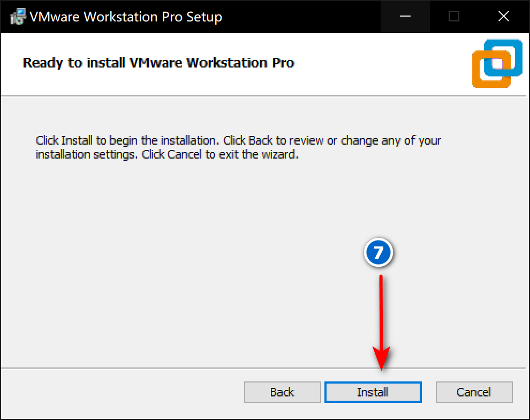This screenshot has width=530, height=420.
Task: Click the empty title bar area beside the title
Action: pos(300,17)
